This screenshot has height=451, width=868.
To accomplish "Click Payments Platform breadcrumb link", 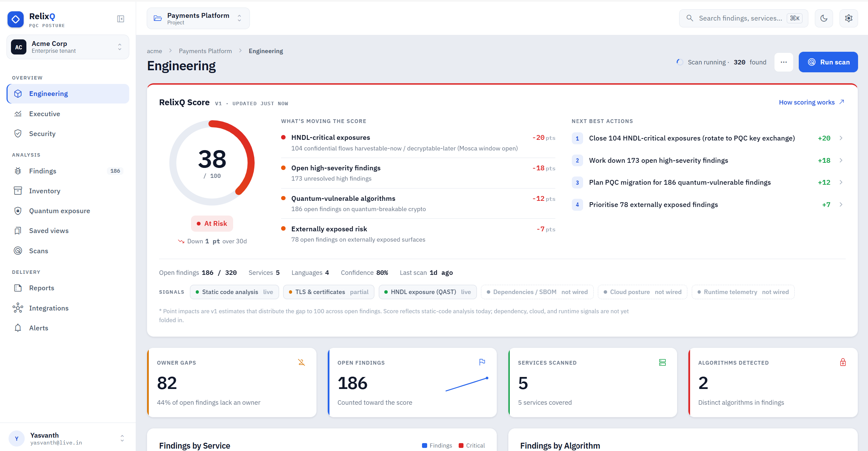I will [x=205, y=51].
